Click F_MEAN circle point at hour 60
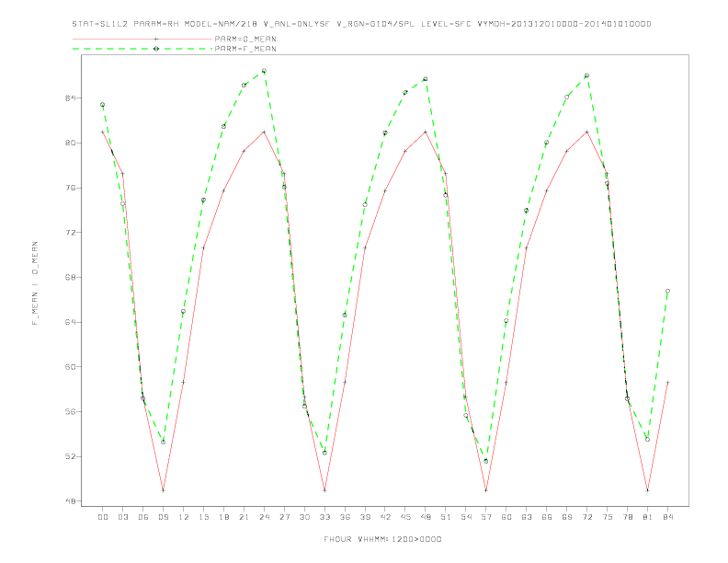Viewport: 728px width, 563px height. click(x=506, y=320)
